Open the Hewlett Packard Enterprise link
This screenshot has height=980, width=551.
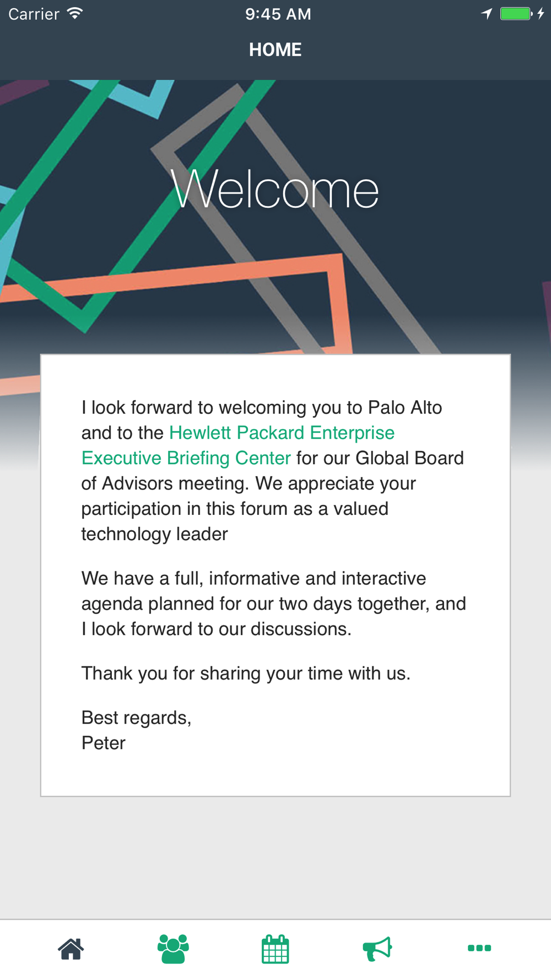tap(282, 433)
